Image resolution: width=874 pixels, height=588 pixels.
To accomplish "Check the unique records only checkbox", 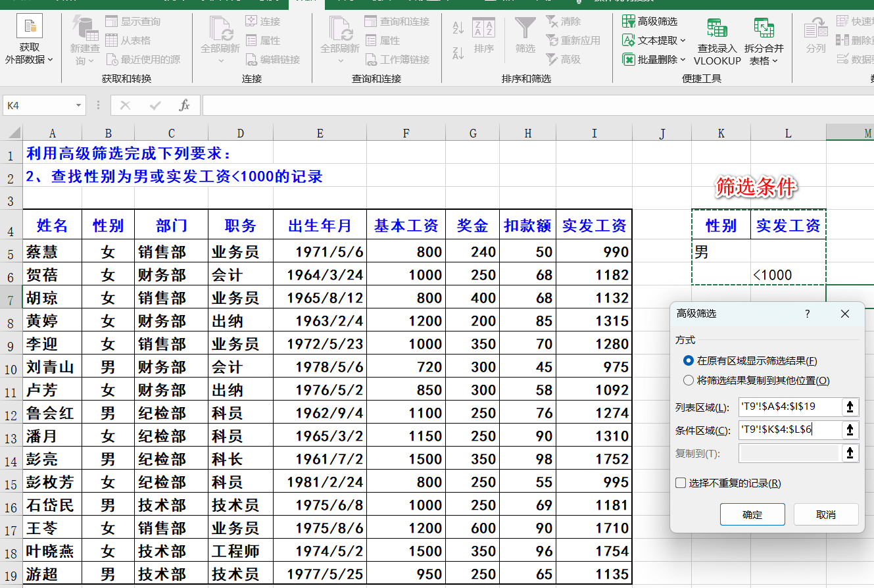I will [x=681, y=483].
